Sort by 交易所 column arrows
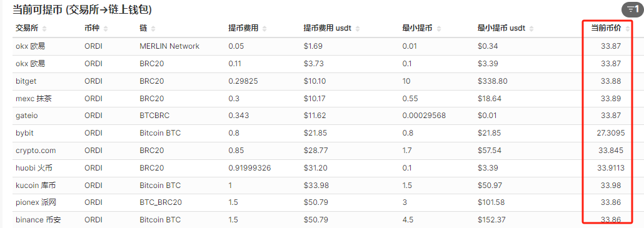This screenshot has width=644, height=228. coord(44,29)
